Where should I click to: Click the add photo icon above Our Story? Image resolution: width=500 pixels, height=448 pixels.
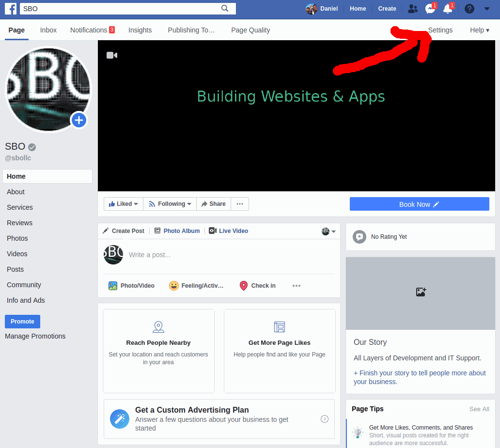click(421, 292)
